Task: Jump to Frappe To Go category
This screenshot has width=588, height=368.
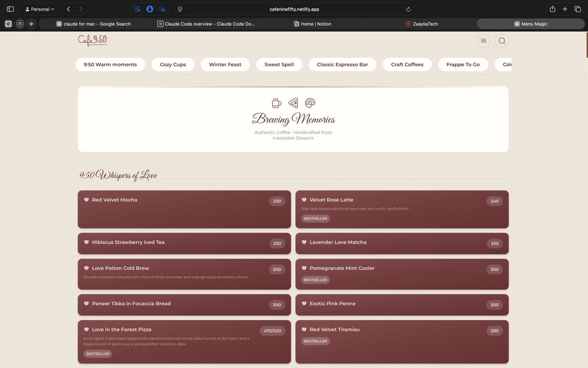Action: pyautogui.click(x=463, y=64)
